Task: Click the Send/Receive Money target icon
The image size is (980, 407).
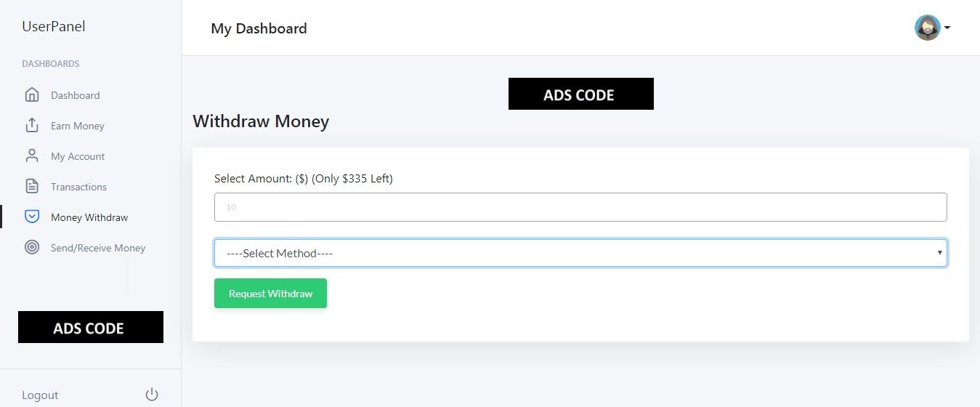Action: click(32, 247)
